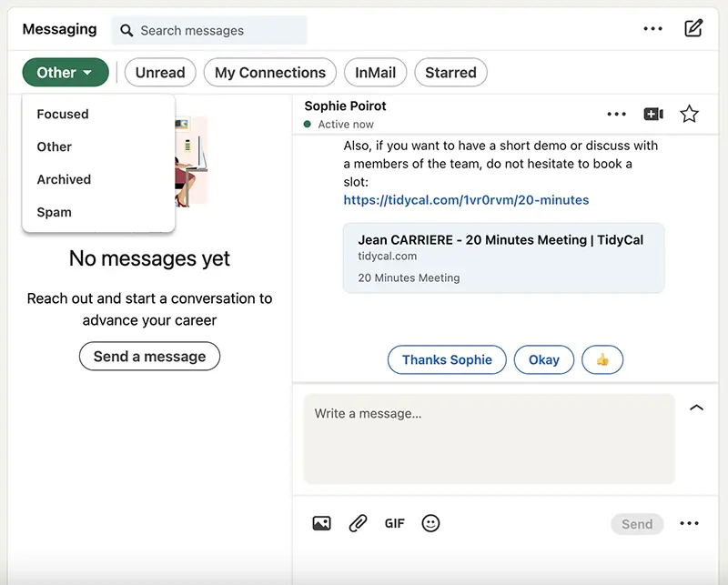Toggle the Unread filter pill

160,73
